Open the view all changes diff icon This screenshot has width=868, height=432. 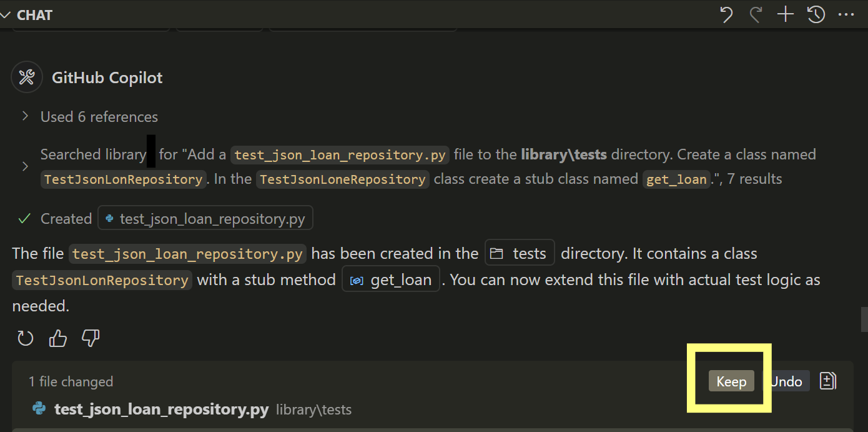point(827,381)
